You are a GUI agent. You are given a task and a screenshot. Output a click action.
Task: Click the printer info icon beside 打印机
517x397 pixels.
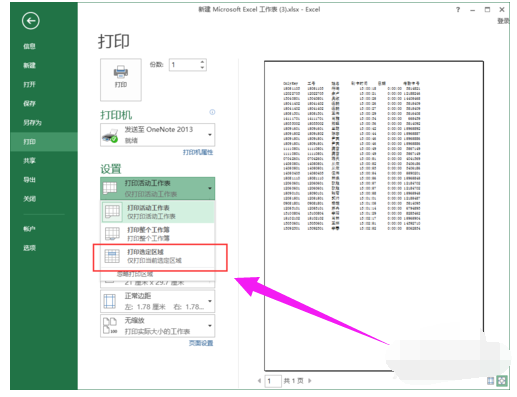coord(212,112)
